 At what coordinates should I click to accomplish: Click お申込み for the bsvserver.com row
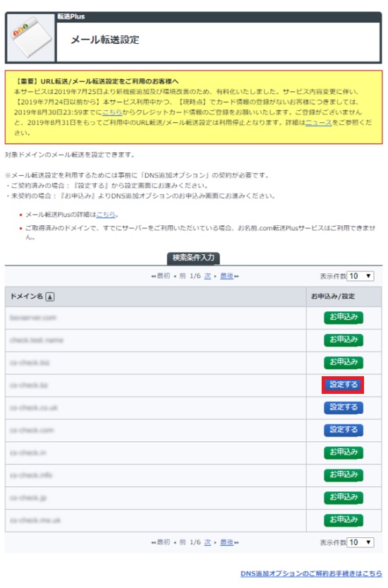344,317
